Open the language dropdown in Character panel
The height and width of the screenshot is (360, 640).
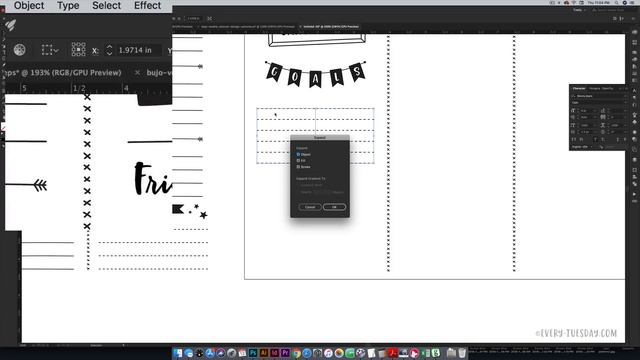point(582,147)
